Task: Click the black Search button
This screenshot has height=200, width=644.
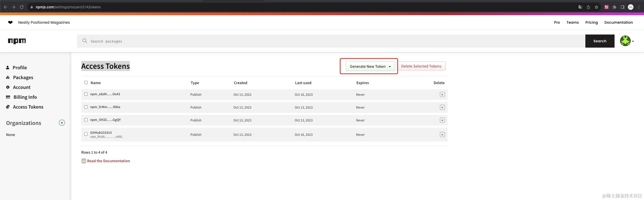Action: tap(600, 41)
